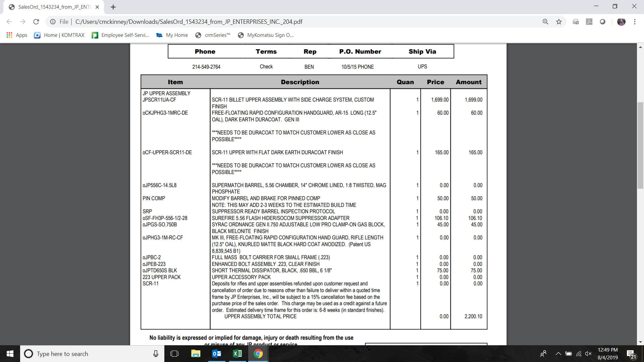Select the SalesOrd_1543234 PDF tab
This screenshot has height=362, width=644.
[54, 7]
